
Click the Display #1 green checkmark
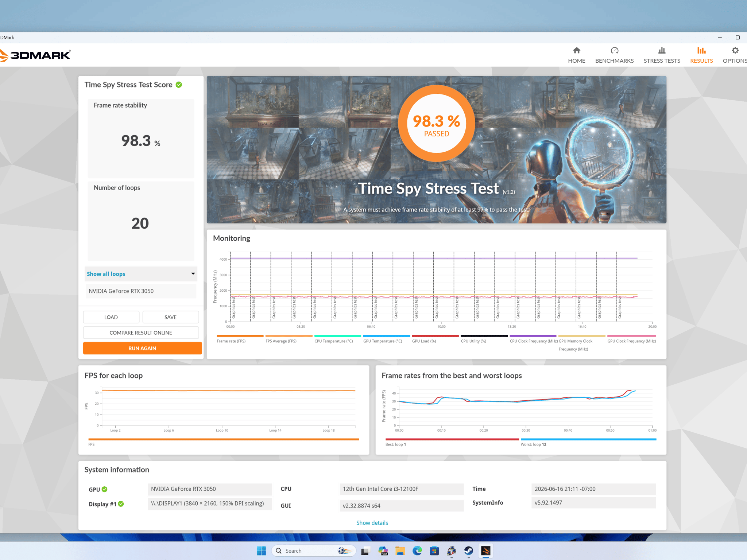click(x=121, y=504)
